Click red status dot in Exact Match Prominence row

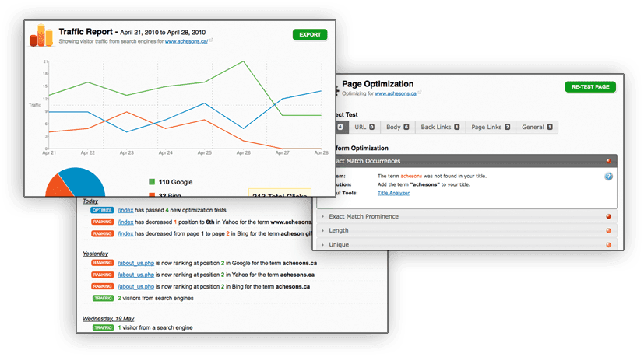click(x=609, y=217)
